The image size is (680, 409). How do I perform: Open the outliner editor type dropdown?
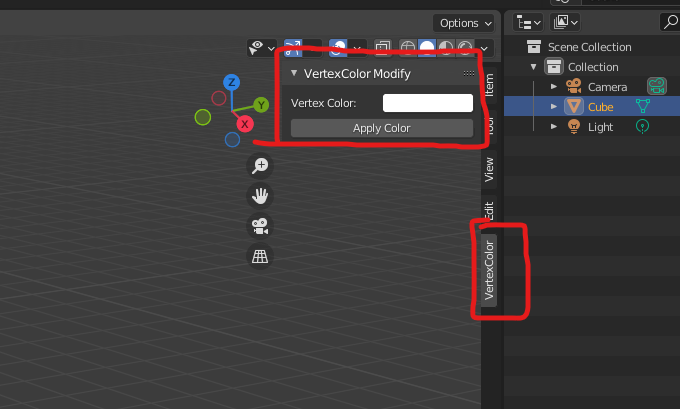click(x=528, y=22)
